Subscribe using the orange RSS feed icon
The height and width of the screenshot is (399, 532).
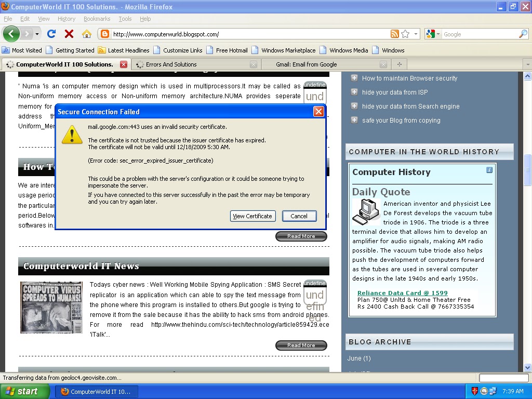click(x=395, y=34)
